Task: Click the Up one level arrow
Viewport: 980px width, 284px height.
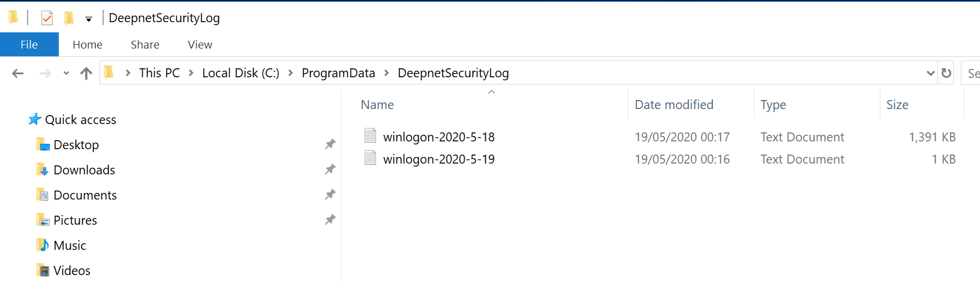Action: click(86, 73)
